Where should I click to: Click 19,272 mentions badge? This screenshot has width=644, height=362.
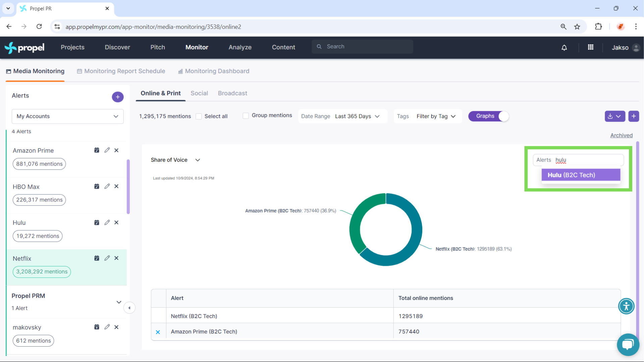pyautogui.click(x=38, y=236)
